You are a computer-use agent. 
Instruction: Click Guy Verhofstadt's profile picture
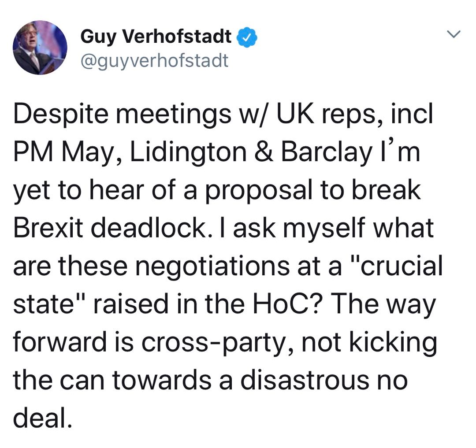[40, 47]
